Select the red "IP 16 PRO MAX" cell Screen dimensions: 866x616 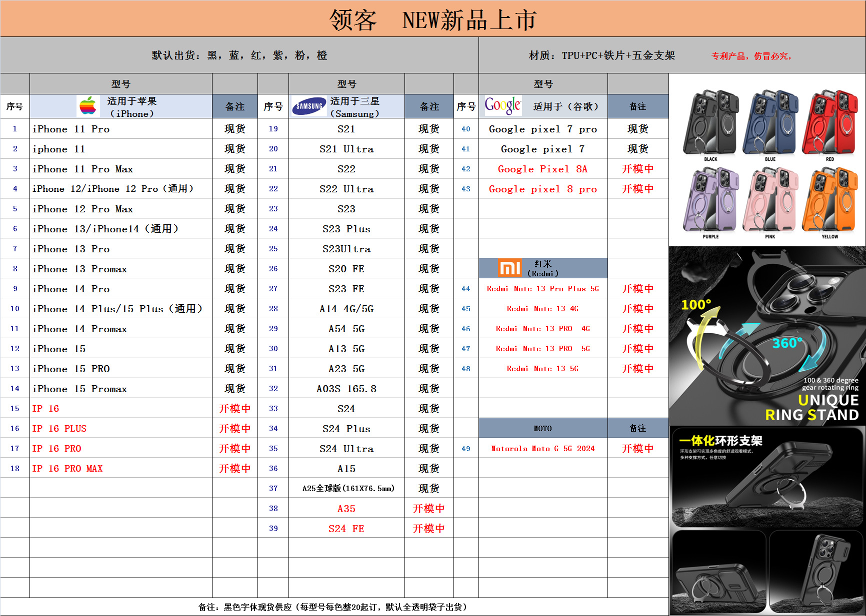121,468
